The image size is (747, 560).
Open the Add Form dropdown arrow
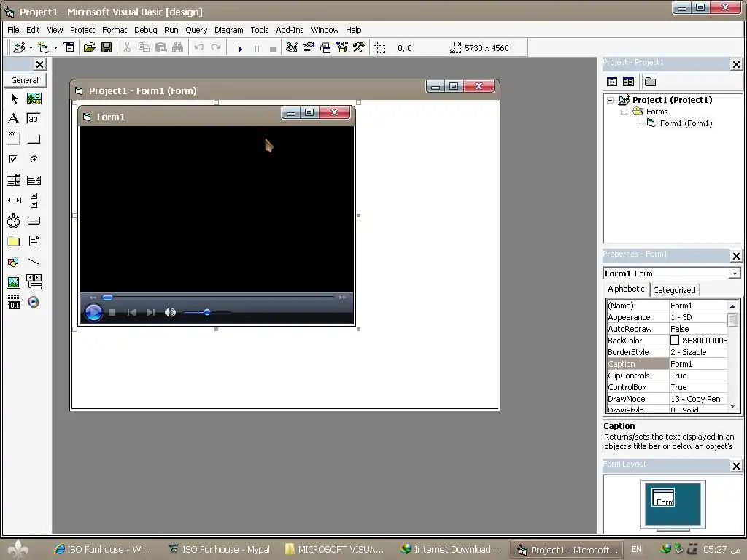[55, 47]
